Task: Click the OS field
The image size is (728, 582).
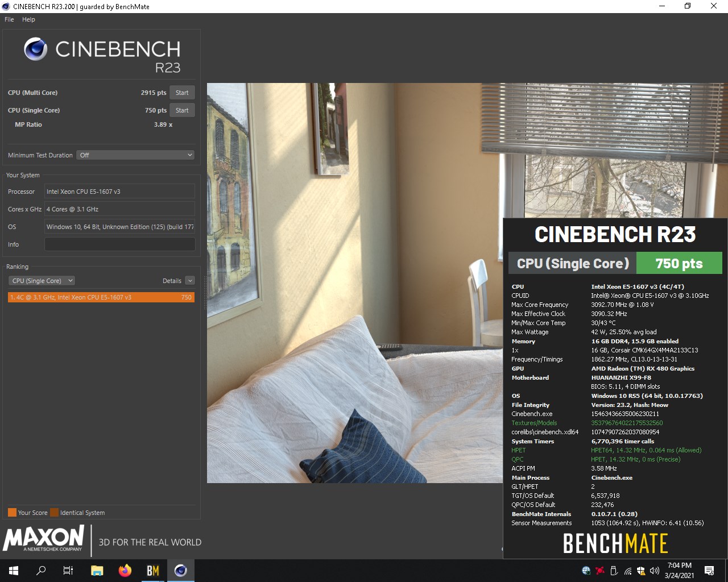Action: pos(119,227)
